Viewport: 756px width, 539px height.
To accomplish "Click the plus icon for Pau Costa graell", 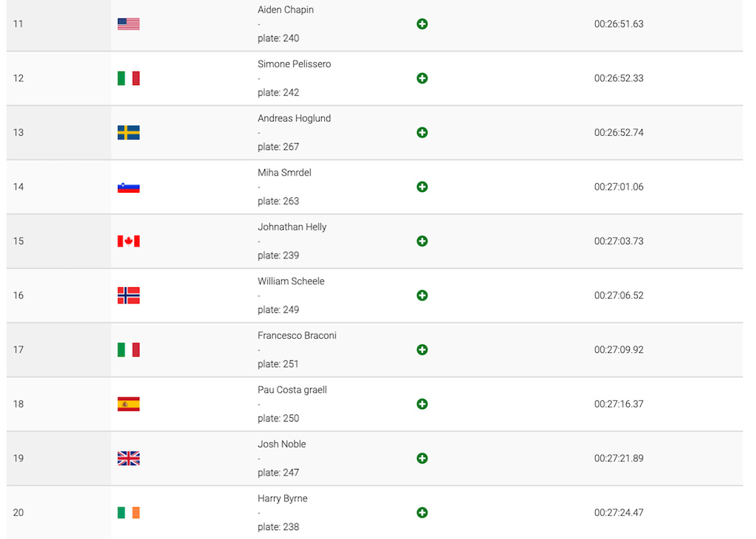I will (422, 404).
